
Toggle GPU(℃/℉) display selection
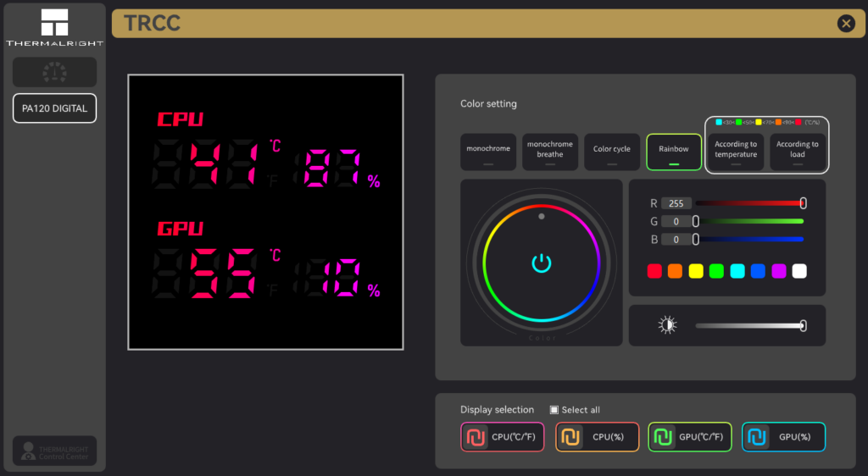[x=690, y=437]
